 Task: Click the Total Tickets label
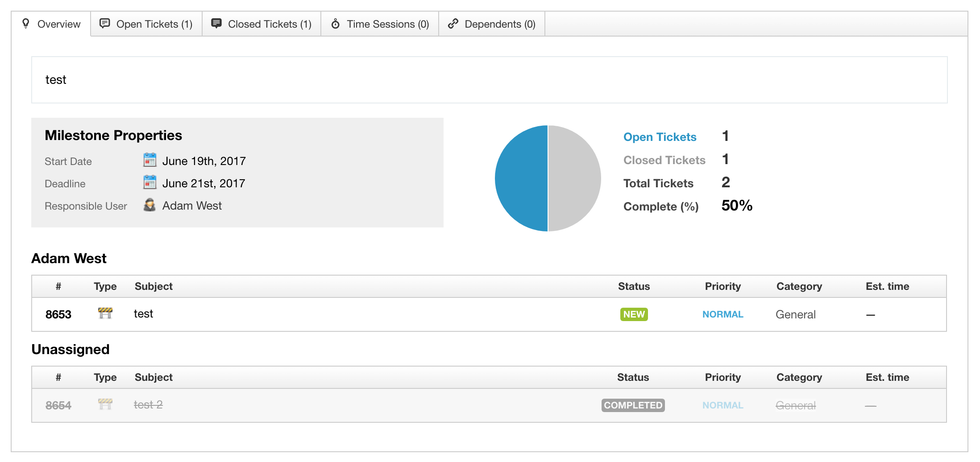click(658, 183)
